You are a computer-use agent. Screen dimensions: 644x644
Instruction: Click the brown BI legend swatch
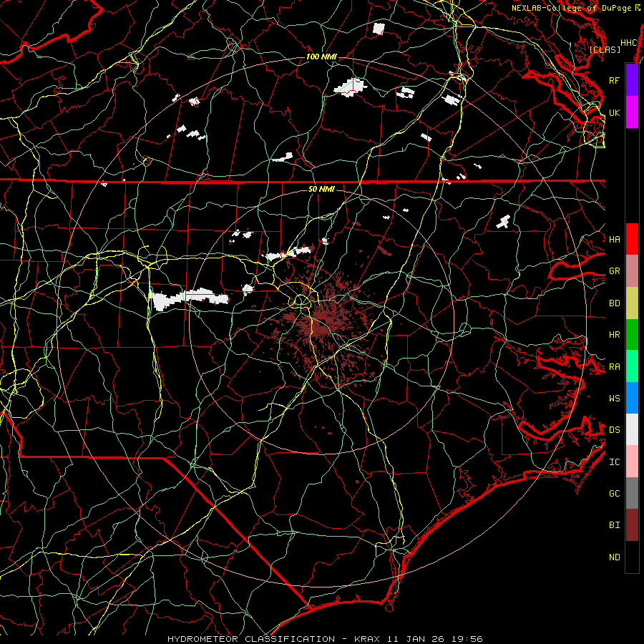pos(632,525)
